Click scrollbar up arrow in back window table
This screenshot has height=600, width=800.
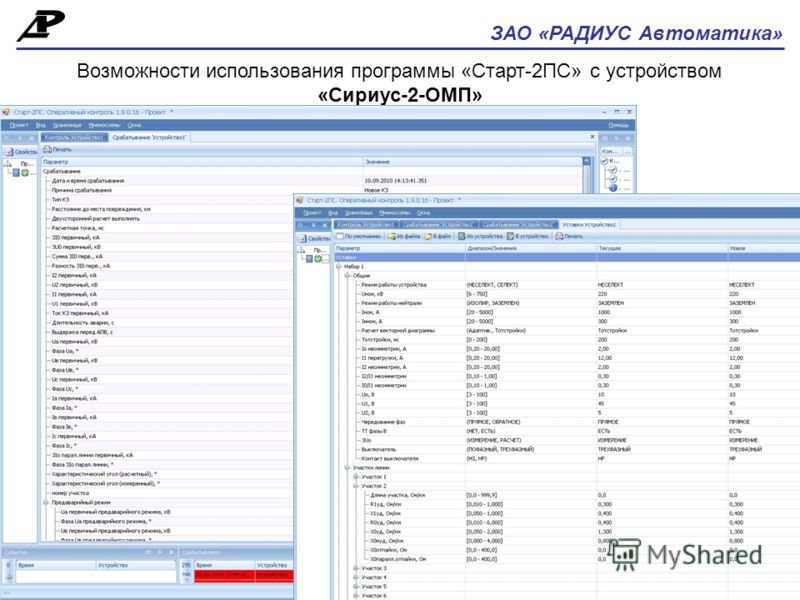[x=587, y=161]
